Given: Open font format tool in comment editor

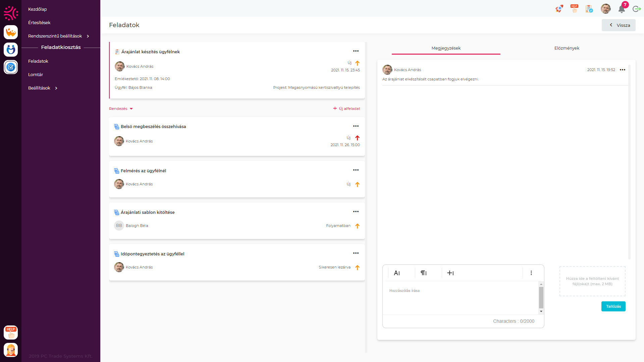Looking at the screenshot, I should click(397, 273).
